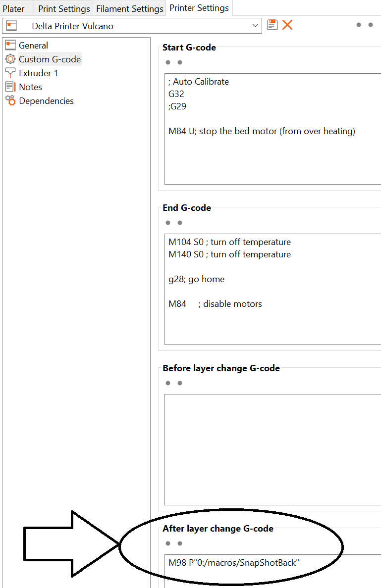Click first dot under Before layer change heading
The width and height of the screenshot is (381, 588).
click(168, 383)
